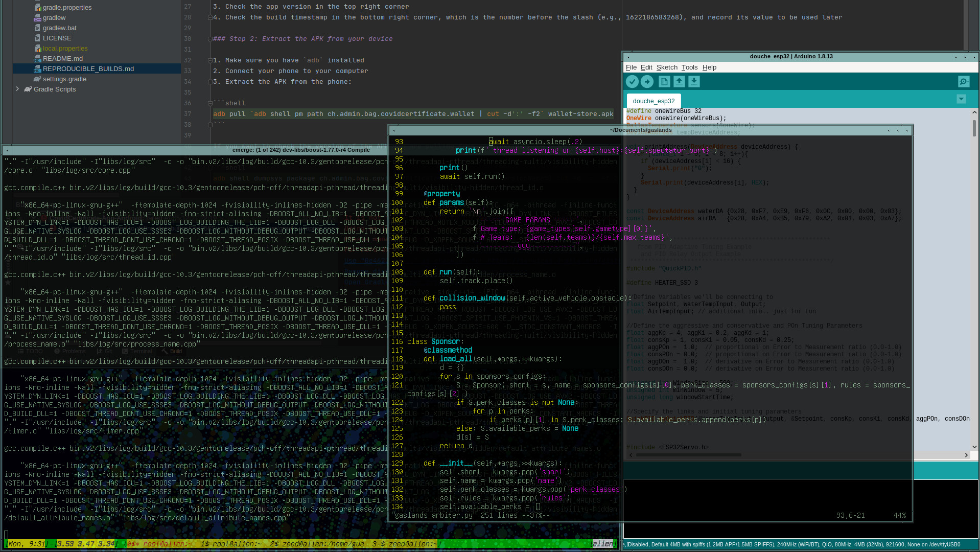Screen dimensions: 980x552
Task: Select tmux window '0$* root@alien:~'
Action: pos(158,544)
